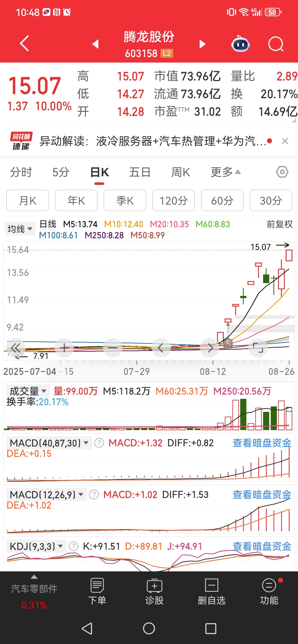
Task: Tap Android recent apps button
Action: click(210, 628)
